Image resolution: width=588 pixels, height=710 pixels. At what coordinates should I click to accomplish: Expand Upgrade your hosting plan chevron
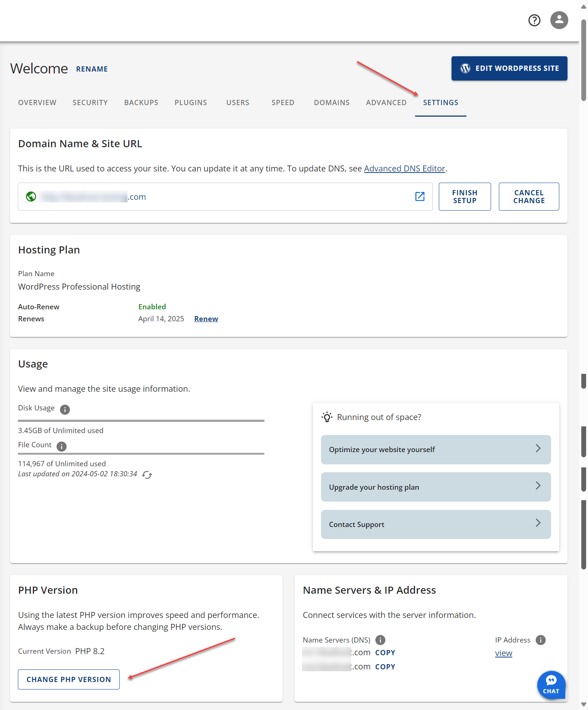pos(538,486)
